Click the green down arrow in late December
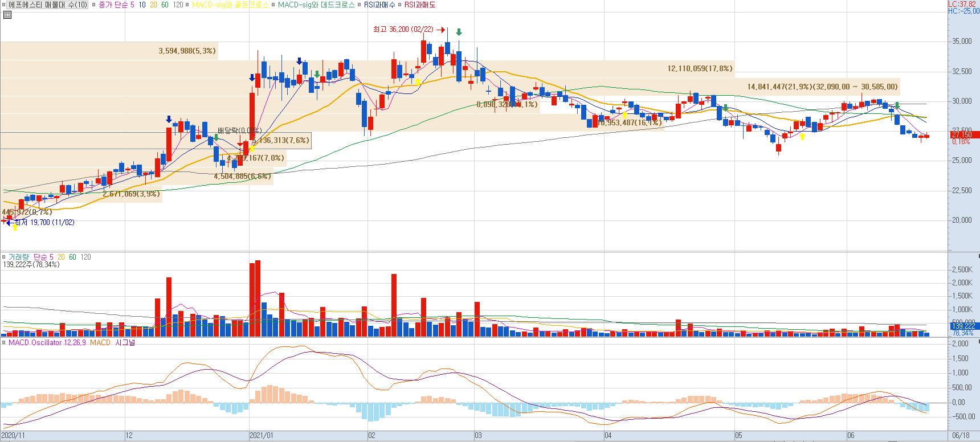Viewport: 980px width, 442px height. point(216,137)
